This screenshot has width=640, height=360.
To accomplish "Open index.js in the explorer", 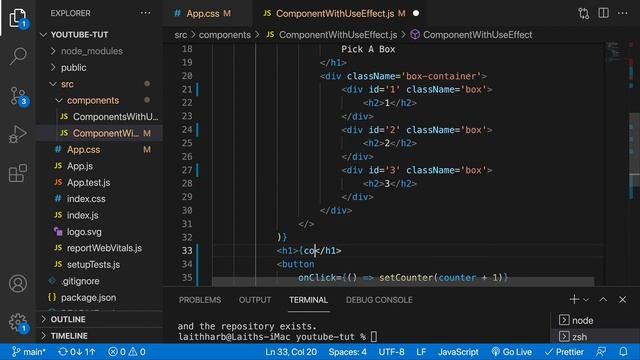I will [x=99, y=215].
